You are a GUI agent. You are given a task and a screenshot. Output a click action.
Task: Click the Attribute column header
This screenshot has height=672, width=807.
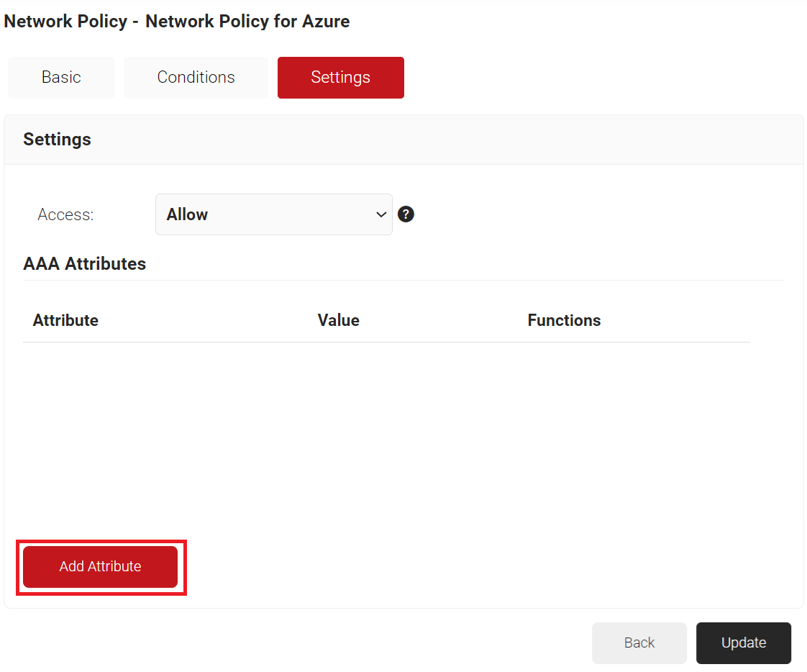tap(65, 320)
